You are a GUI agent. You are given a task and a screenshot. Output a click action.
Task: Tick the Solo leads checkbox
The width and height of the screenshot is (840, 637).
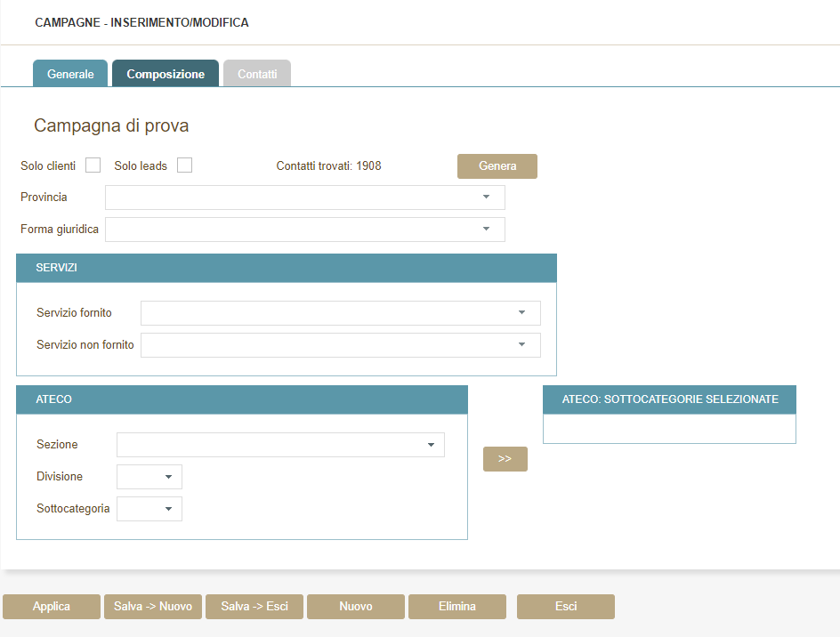pos(184,165)
